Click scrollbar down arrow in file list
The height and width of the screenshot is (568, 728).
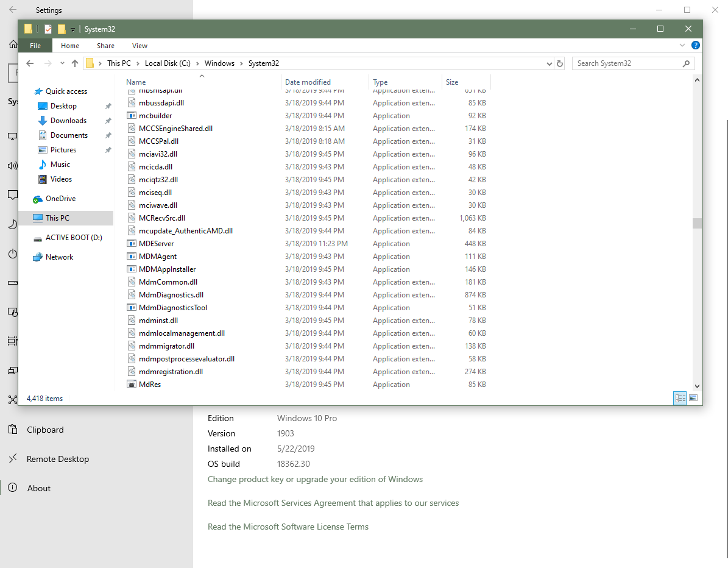[697, 386]
